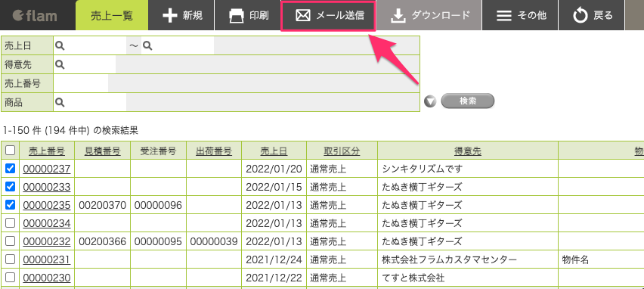644x289 pixels.
Task: Open sales record 00000237
Action: [46, 169]
